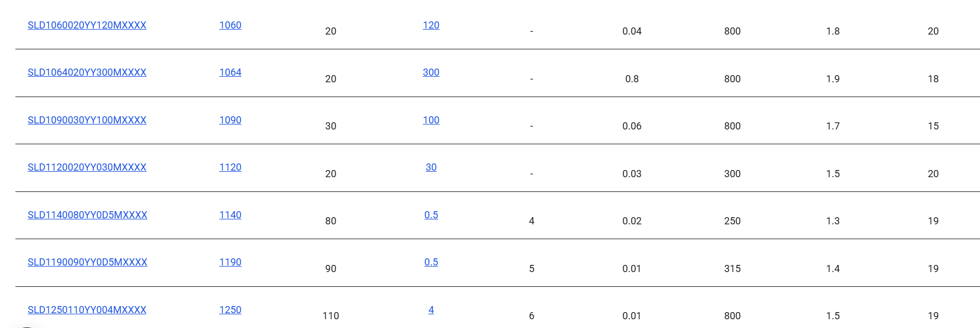Viewport: 980px width, 328px height.
Task: Click the 1250 wavelength link
Action: click(230, 310)
